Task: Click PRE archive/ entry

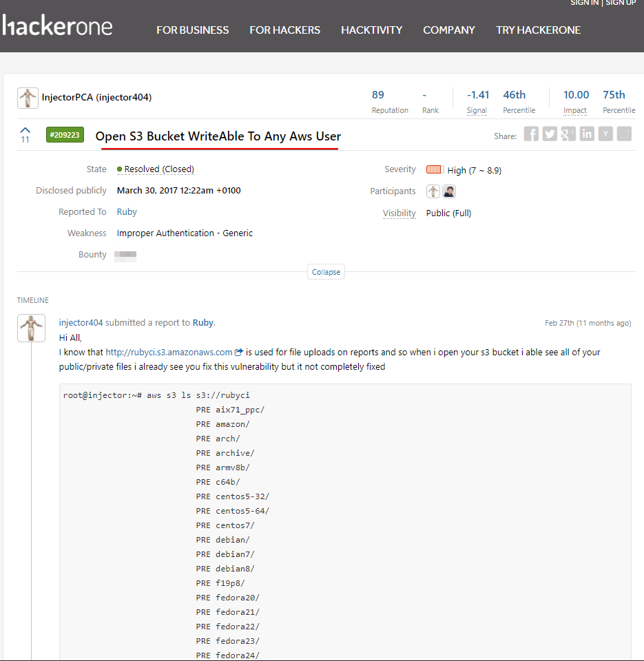Action: click(x=225, y=453)
